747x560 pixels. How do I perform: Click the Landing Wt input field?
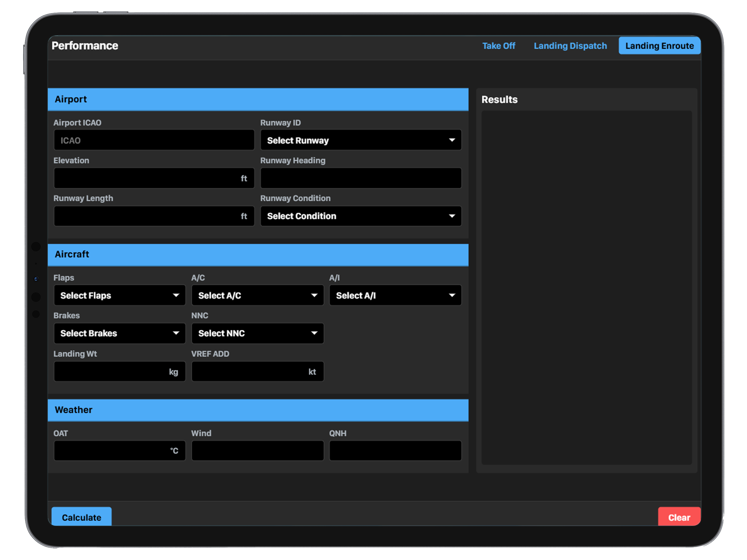[x=120, y=371]
